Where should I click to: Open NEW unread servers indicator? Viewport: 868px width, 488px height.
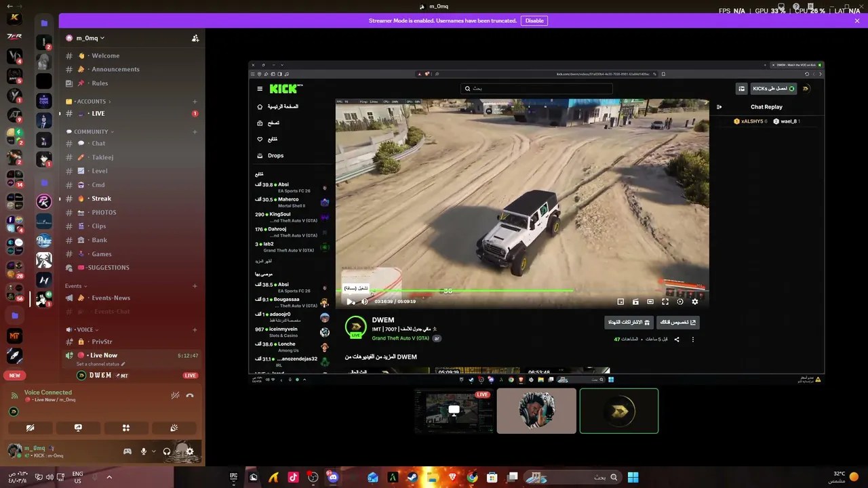coord(14,375)
